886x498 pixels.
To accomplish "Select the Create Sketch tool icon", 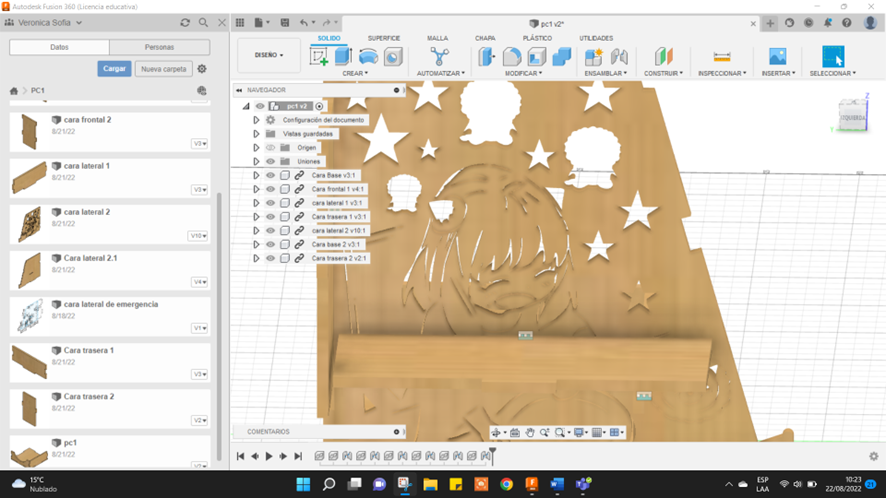I will pos(319,57).
